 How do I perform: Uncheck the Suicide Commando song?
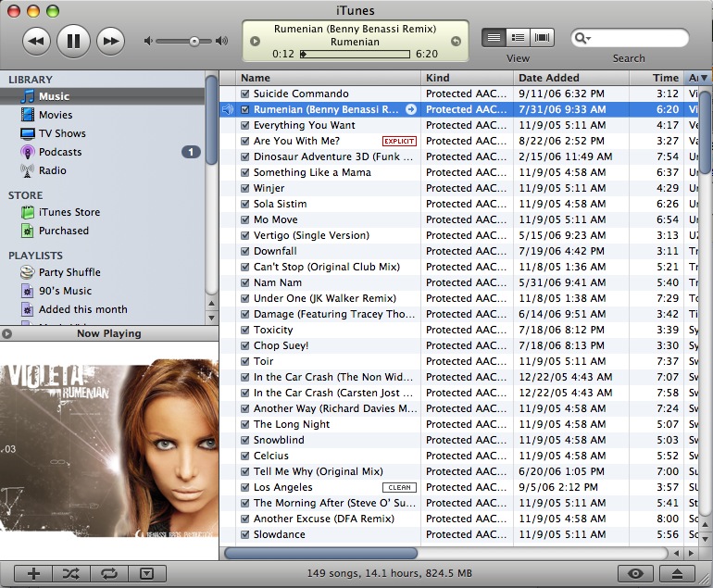(245, 94)
